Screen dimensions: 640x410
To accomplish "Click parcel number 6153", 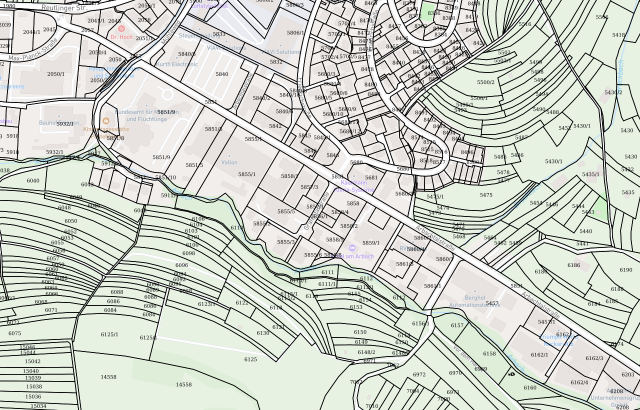I will [356, 307].
